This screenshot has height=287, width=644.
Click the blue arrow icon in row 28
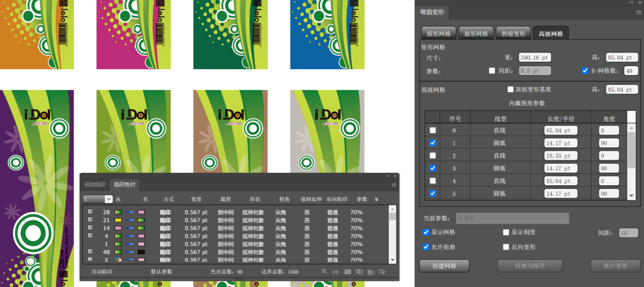pos(130,213)
